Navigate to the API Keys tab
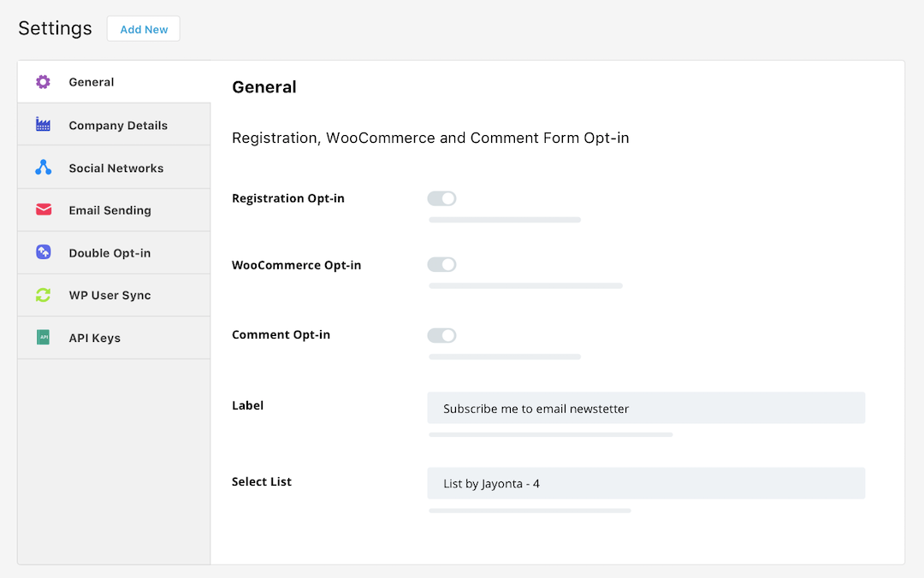Screen dimensions: 924x578 click(x=94, y=339)
